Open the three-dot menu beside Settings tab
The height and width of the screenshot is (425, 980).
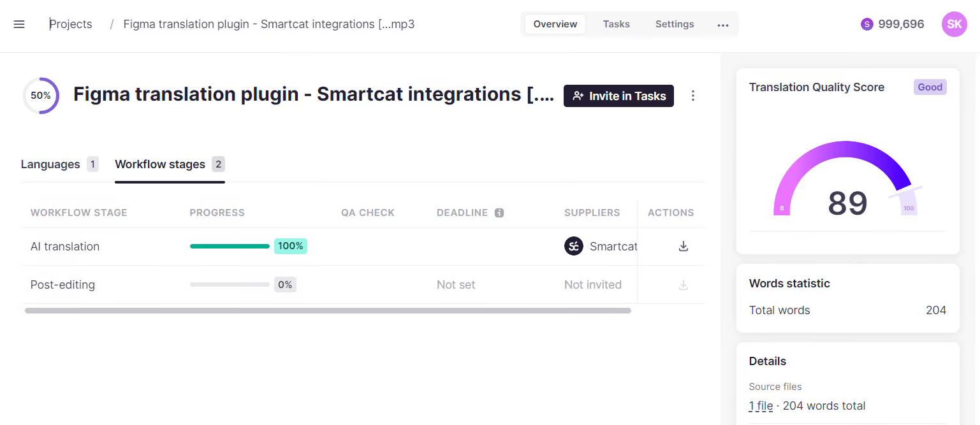[x=722, y=25]
